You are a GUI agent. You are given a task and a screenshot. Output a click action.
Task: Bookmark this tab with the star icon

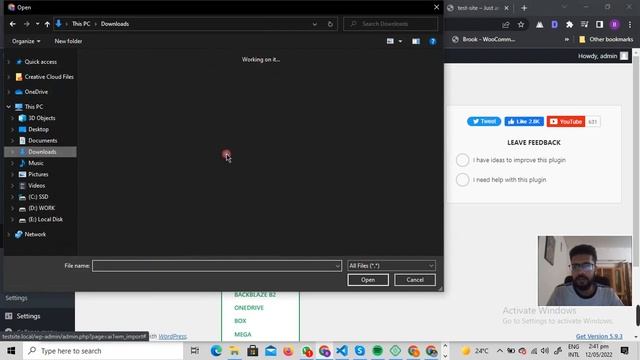coord(521,24)
